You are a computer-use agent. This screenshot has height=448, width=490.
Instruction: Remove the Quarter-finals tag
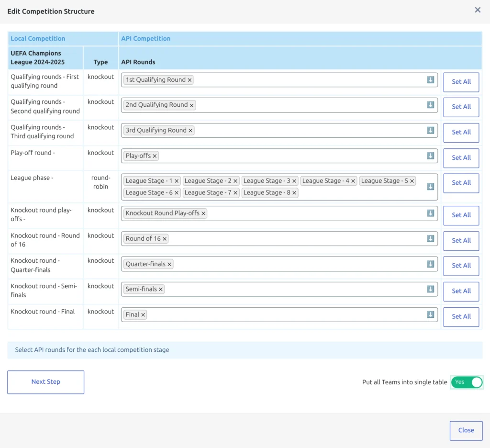click(169, 264)
